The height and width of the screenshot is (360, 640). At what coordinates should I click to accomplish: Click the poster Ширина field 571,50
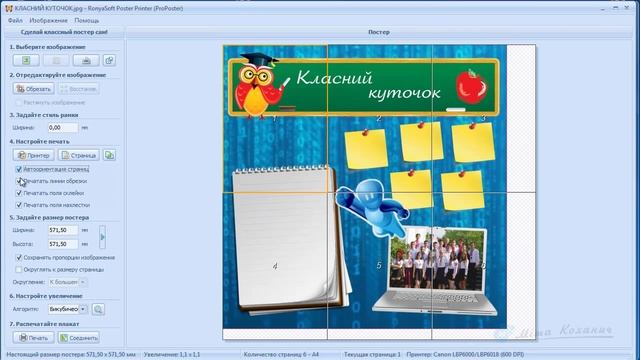63,230
